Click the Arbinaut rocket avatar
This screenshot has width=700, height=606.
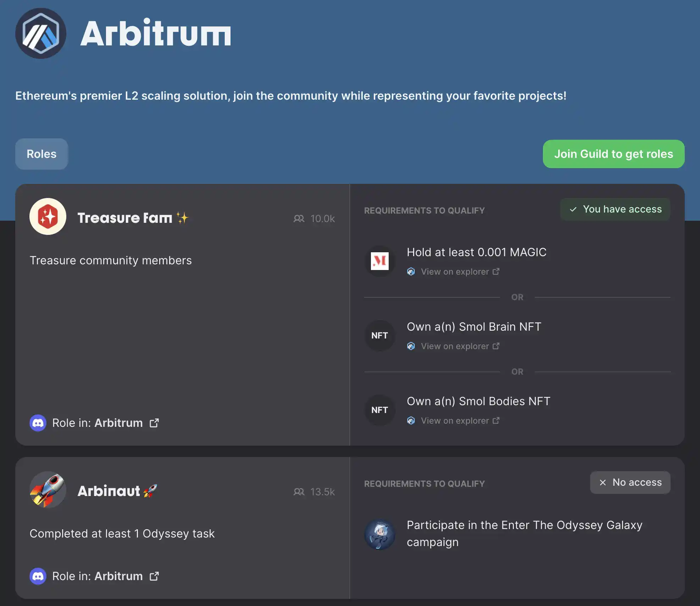48,490
